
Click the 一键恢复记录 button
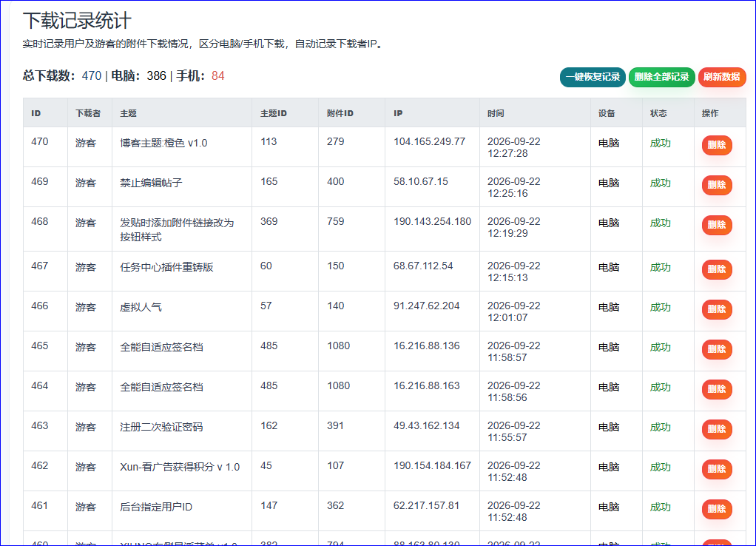[x=593, y=77]
